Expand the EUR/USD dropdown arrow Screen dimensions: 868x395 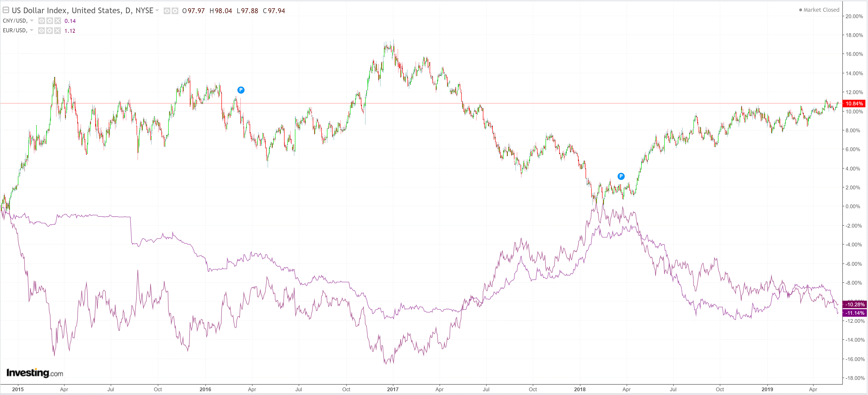32,30
